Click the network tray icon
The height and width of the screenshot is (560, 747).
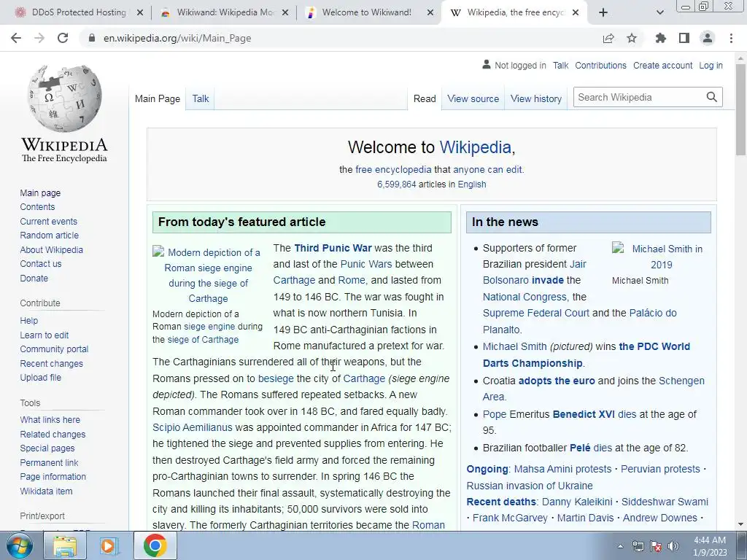[x=638, y=546]
